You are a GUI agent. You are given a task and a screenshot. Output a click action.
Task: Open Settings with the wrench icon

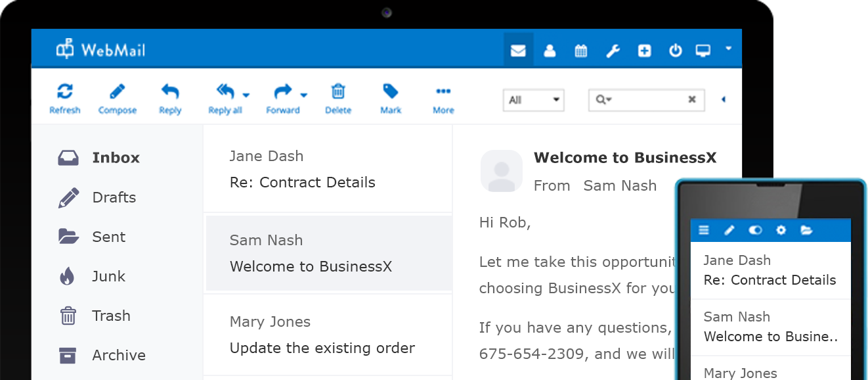(613, 50)
